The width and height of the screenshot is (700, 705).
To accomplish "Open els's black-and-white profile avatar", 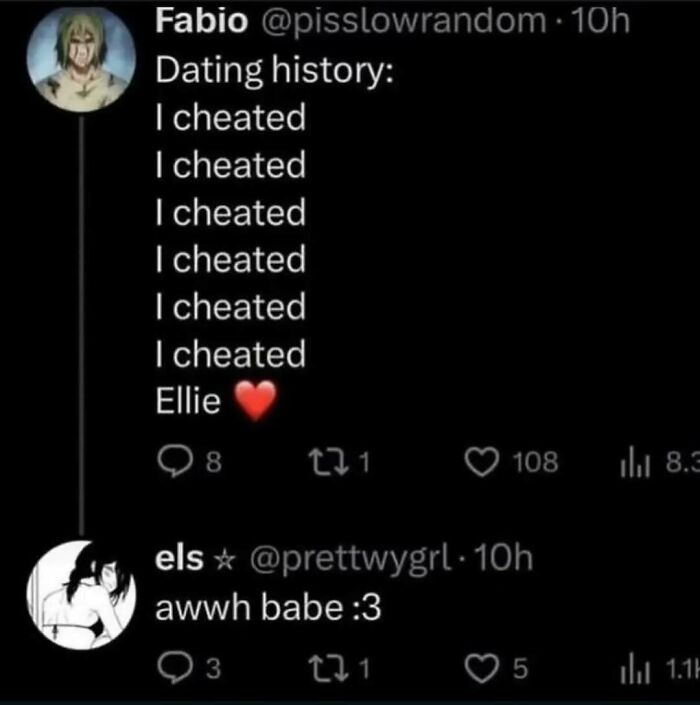I will (81, 595).
